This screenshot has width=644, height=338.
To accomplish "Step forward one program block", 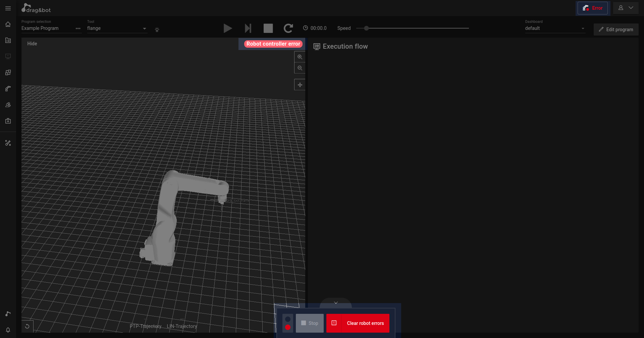I will point(248,28).
